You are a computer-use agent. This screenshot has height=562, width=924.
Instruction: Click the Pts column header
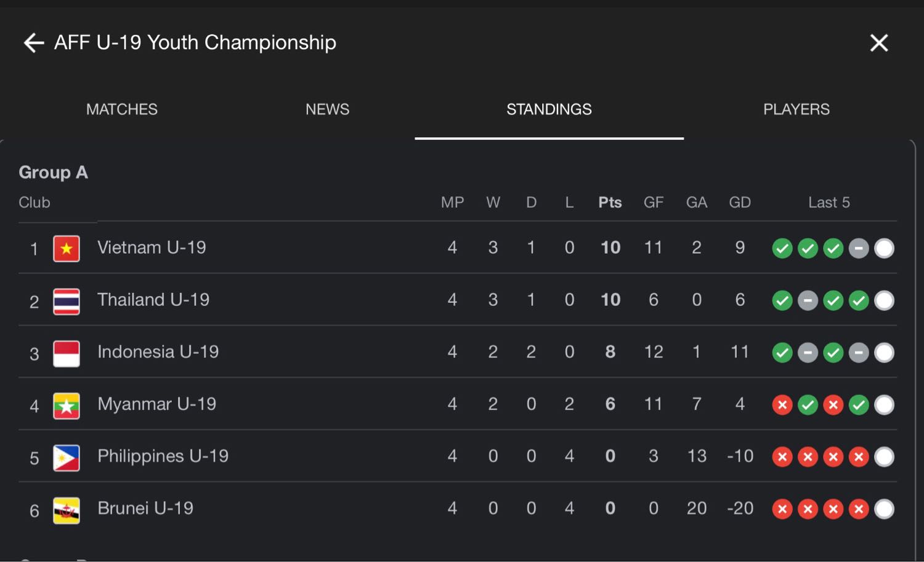(610, 203)
